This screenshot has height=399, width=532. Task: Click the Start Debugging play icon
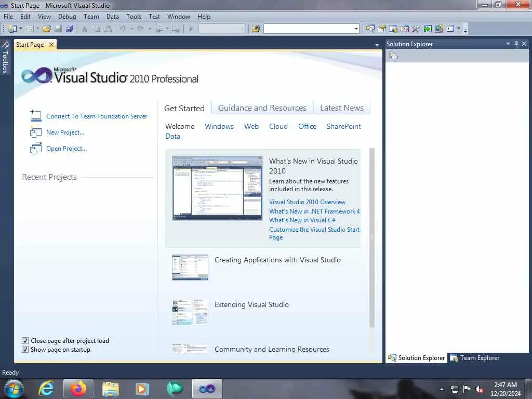191,29
